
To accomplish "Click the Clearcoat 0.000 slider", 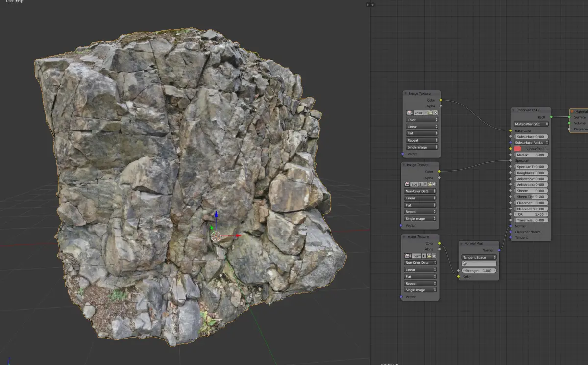I will click(x=531, y=203).
